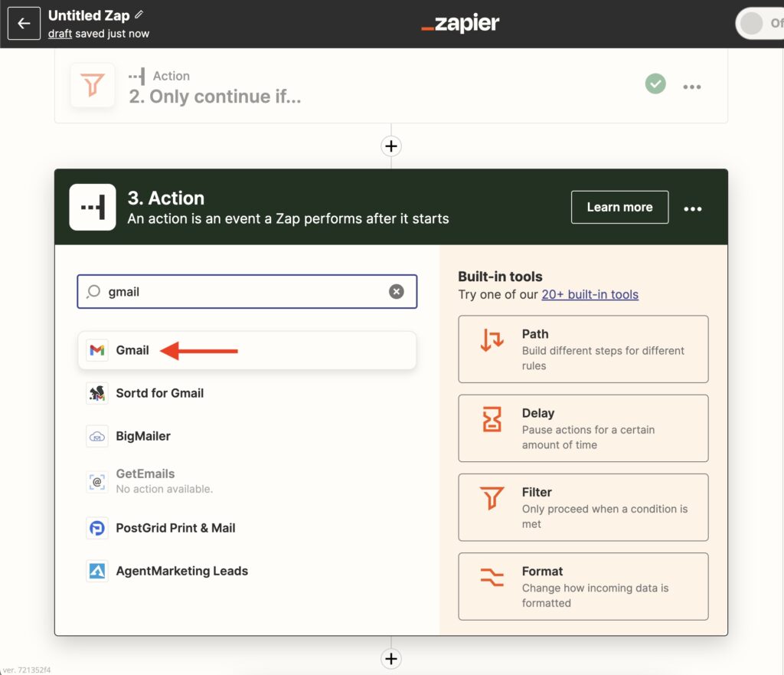Click the green success check on step 2

point(655,84)
